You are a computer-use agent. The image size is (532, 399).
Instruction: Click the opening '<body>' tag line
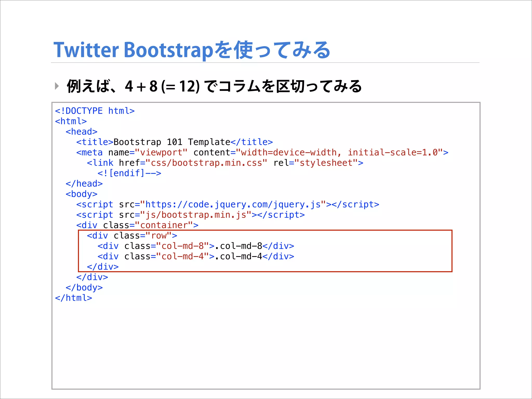82,194
